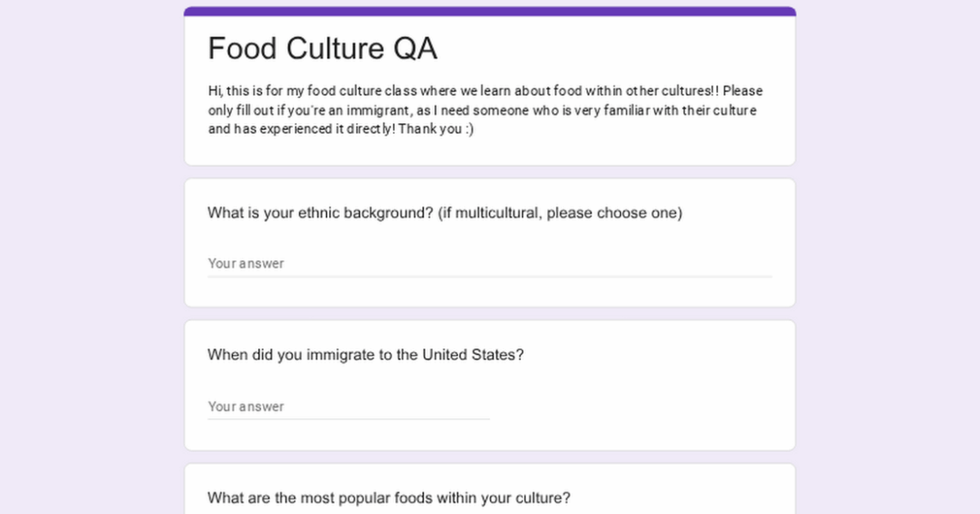Click the underline of the immigration answer field
Screen dimensions: 980x514
pyautogui.click(x=349, y=417)
